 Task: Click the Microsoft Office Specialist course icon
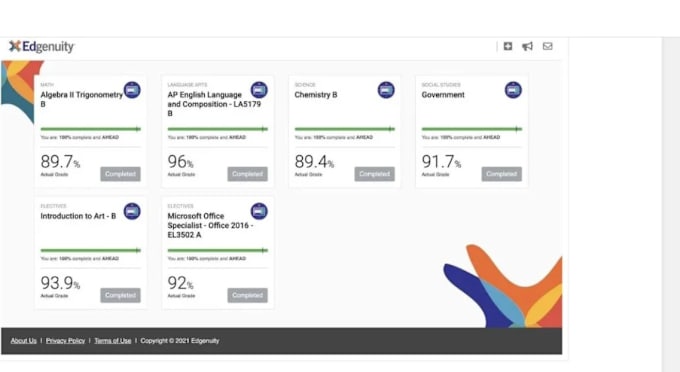(x=259, y=212)
